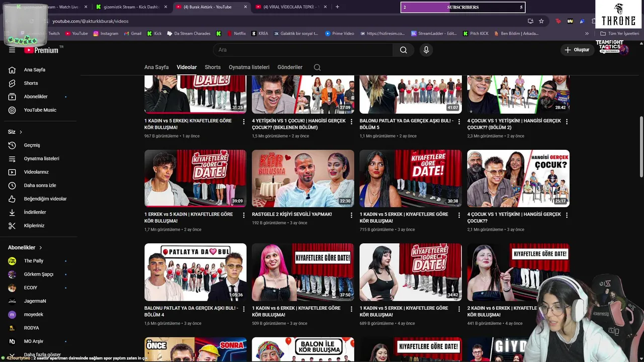Show more bookmarks with double chevron
This screenshot has width=644, height=362.
(587, 34)
